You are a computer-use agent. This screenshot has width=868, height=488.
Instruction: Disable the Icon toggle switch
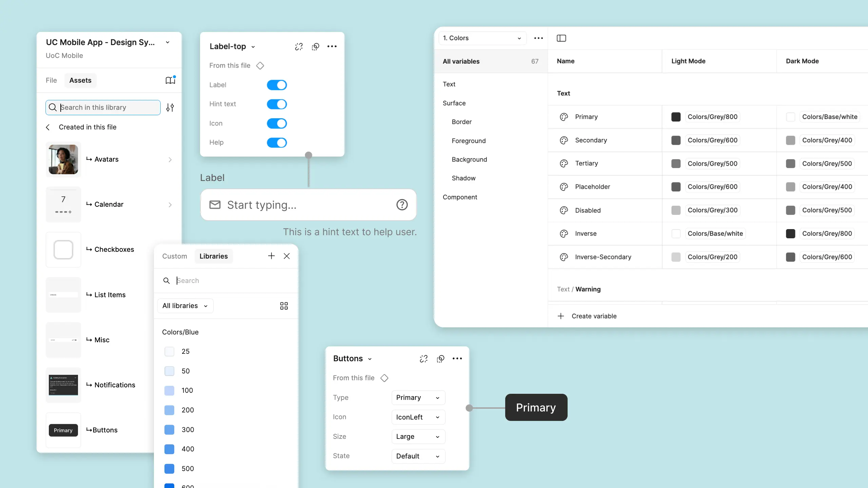277,123
